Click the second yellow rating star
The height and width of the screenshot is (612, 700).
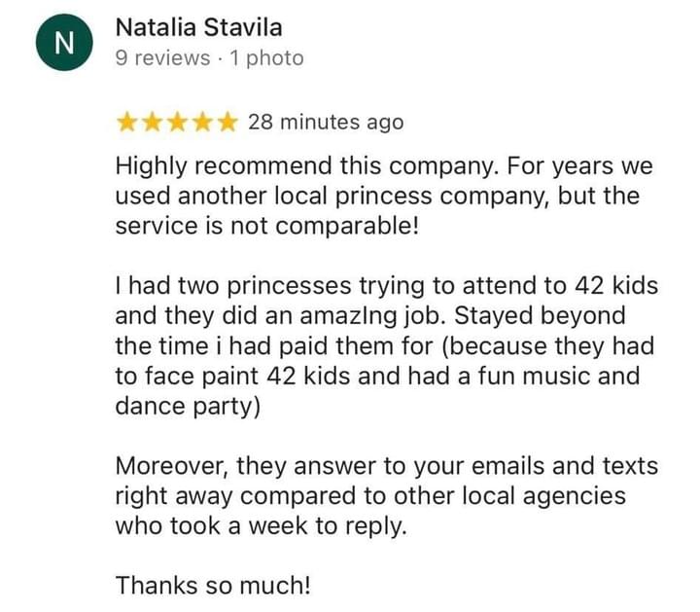point(152,122)
